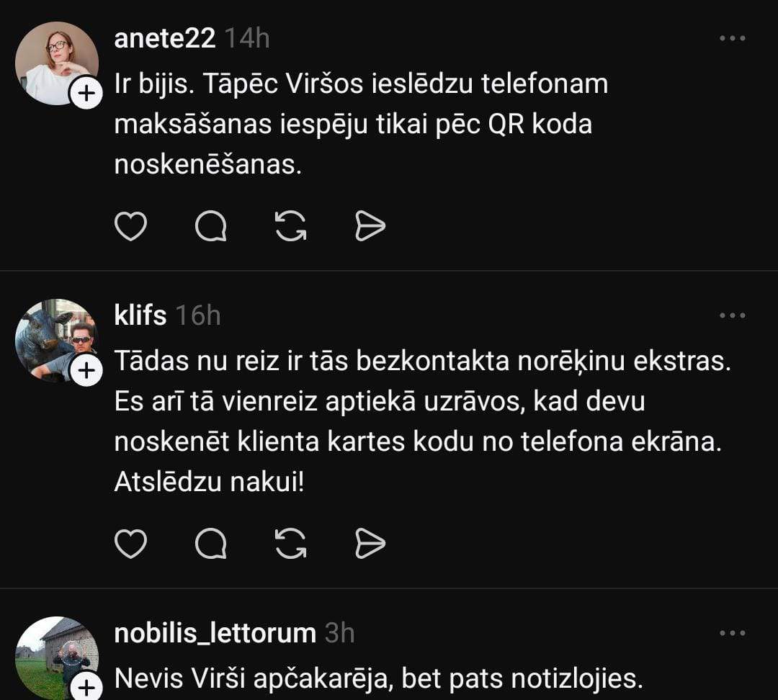
Task: Open the more options menu for anete22's post
Action: 733,38
